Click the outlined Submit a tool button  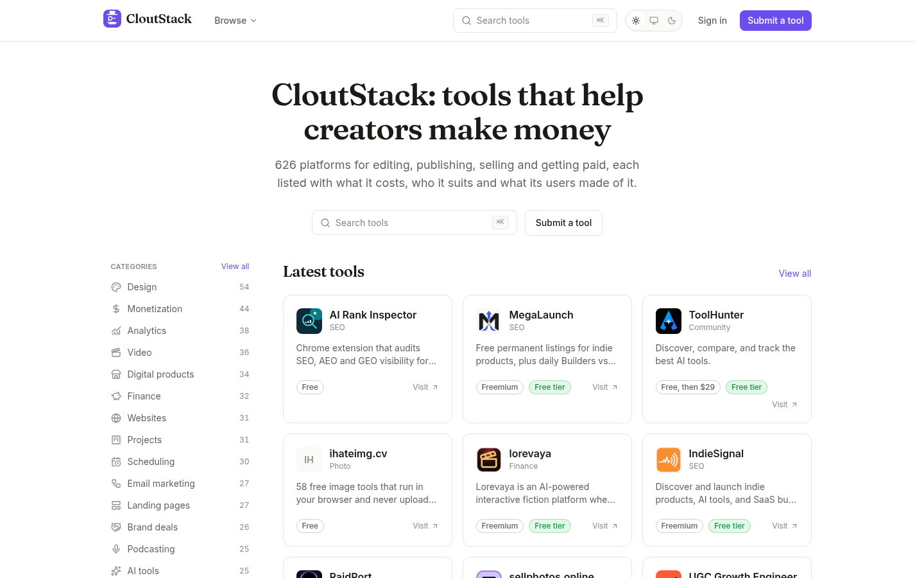tap(563, 223)
